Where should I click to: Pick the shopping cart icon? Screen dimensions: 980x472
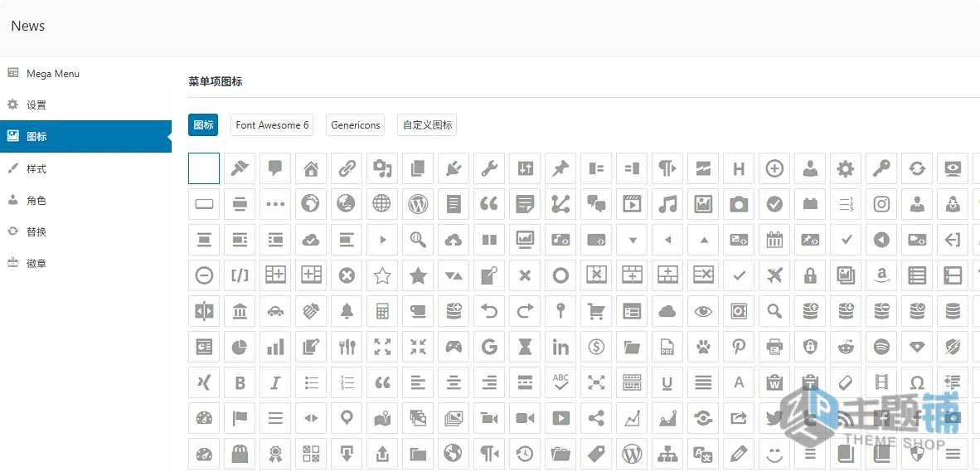point(595,311)
